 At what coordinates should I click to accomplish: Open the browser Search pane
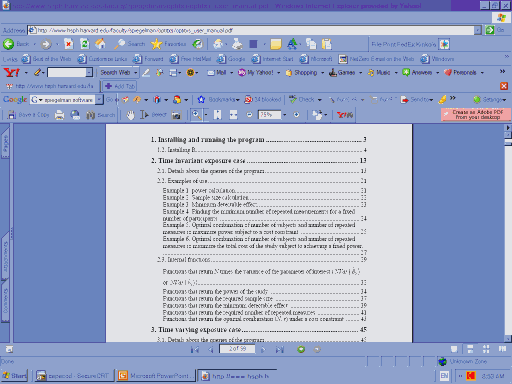[x=130, y=44]
